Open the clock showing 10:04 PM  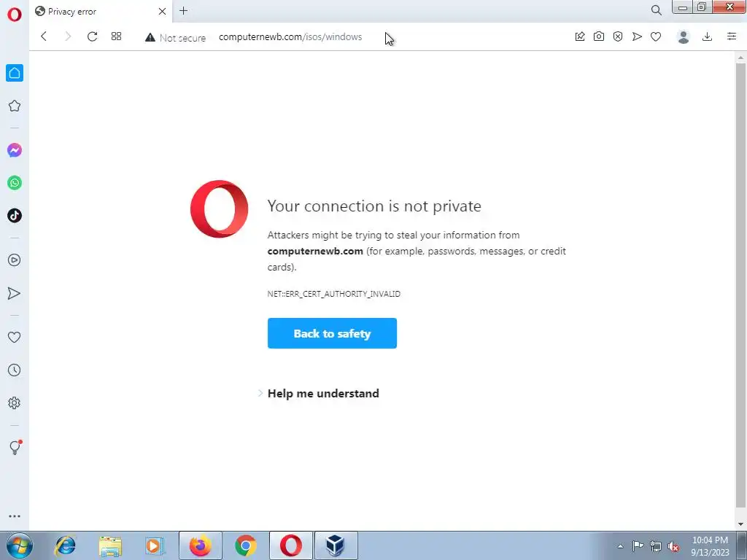(x=710, y=545)
